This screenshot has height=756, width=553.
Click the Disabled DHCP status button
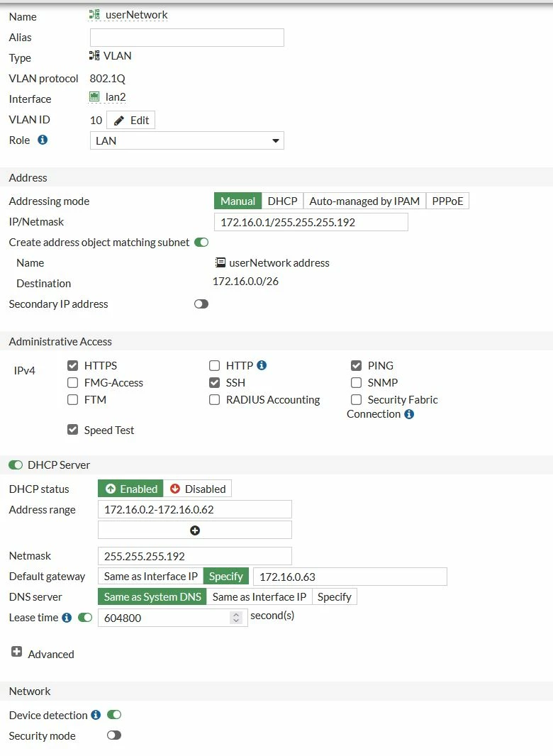click(x=198, y=489)
